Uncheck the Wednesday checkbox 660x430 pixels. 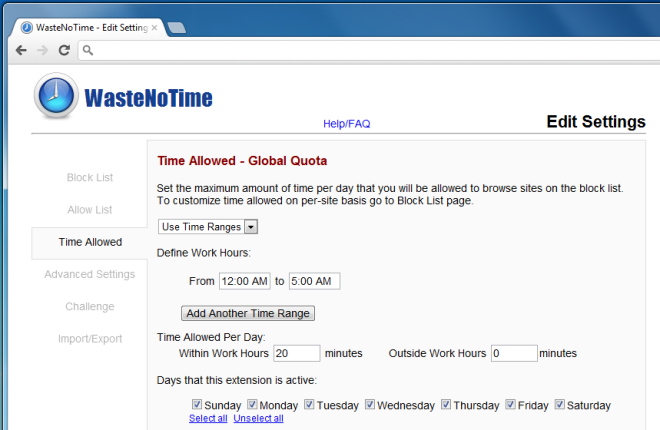click(x=370, y=404)
